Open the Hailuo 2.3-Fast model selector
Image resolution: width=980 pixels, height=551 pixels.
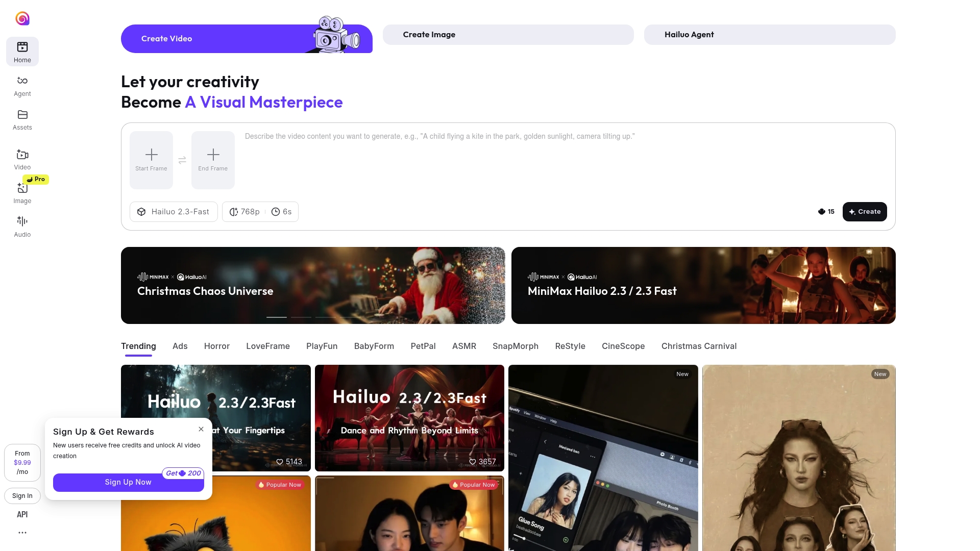174,212
